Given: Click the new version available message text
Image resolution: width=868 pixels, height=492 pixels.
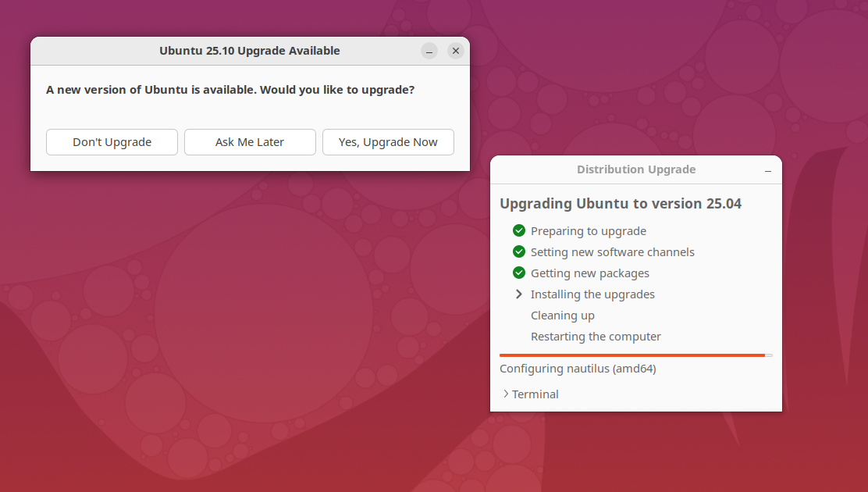Looking at the screenshot, I should (x=230, y=90).
